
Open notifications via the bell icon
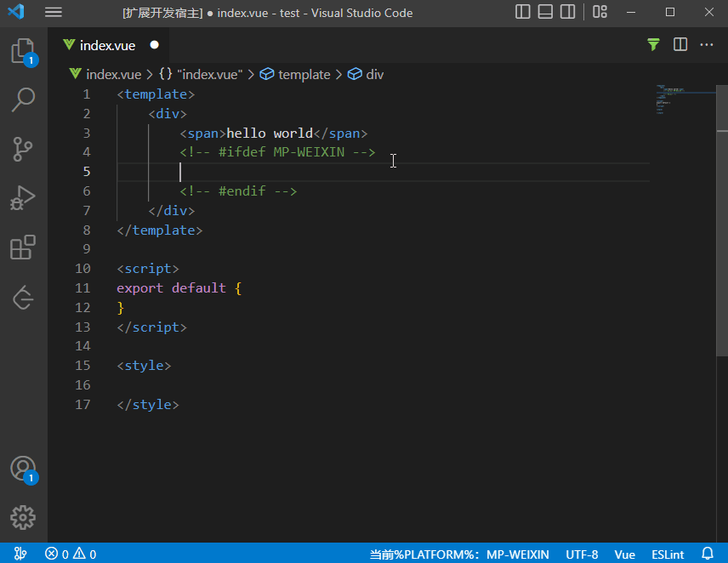tap(708, 554)
